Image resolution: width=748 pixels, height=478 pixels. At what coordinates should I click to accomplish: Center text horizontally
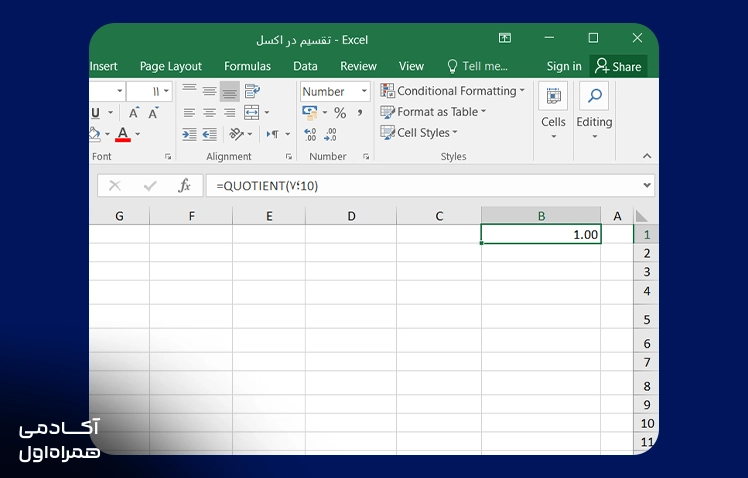point(209,113)
